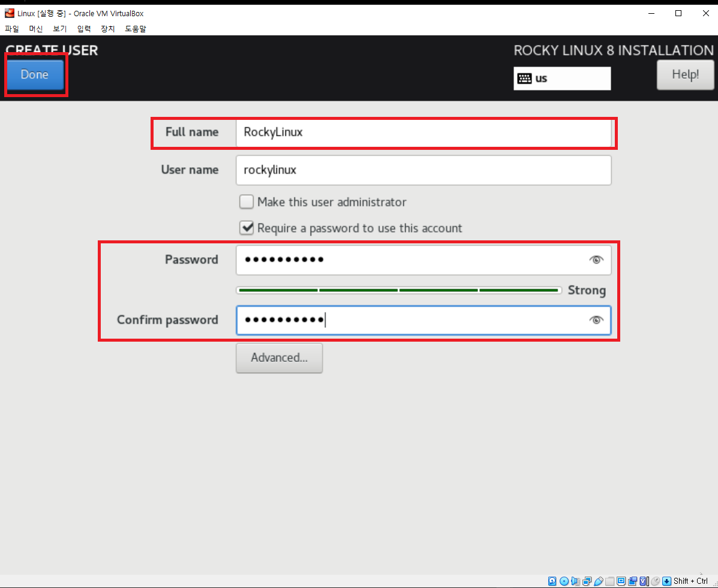Image resolution: width=718 pixels, height=588 pixels.
Task: Click the Shift + Ctrl host key text
Action: pos(690,581)
